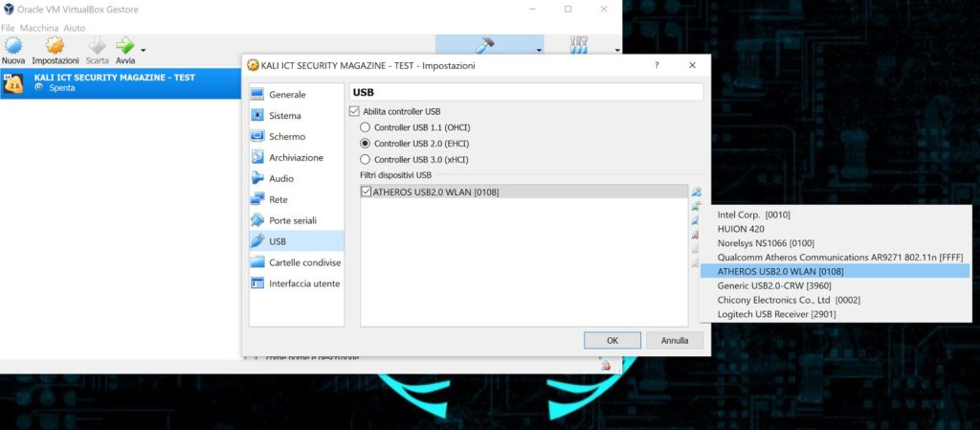The width and height of the screenshot is (980, 430).
Task: Remove selected USB filter icon
Action: point(695,235)
